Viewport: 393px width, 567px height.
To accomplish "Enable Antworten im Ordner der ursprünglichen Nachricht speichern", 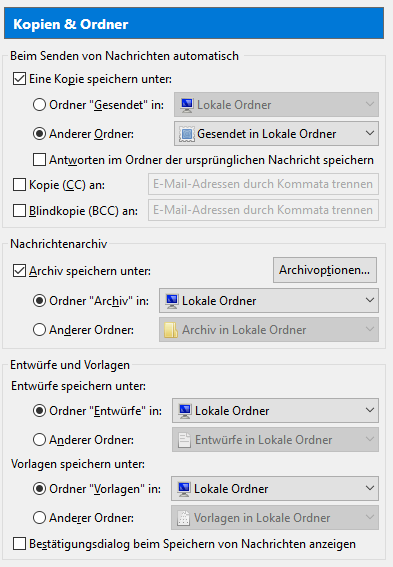I will (39, 160).
